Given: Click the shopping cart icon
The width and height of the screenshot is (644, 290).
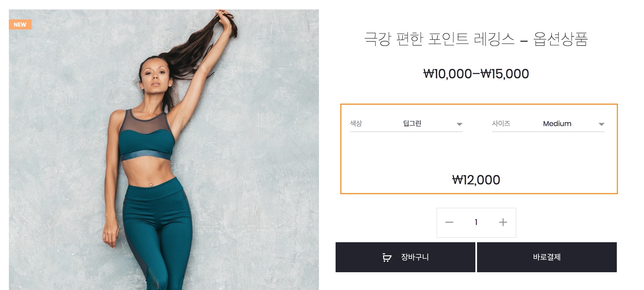Looking at the screenshot, I should 387,257.
